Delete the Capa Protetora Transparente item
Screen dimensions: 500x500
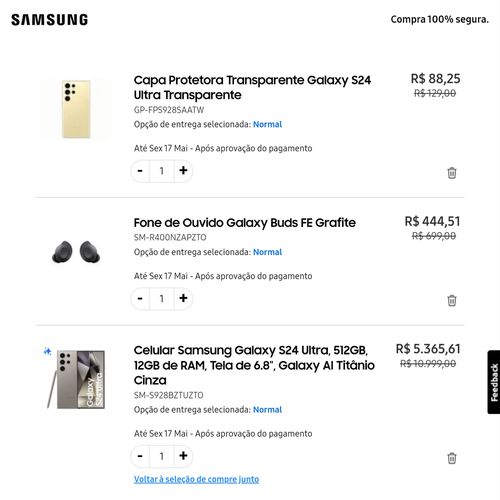(452, 173)
